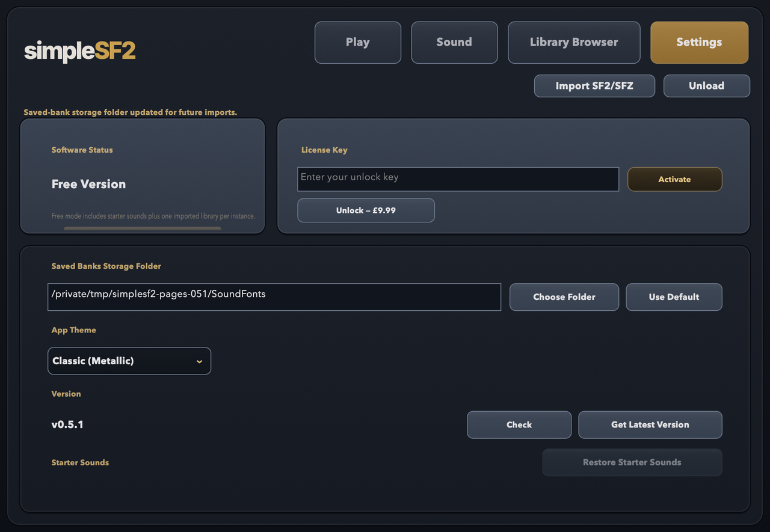Focus the unlock key input field
This screenshot has width=770, height=532.
coord(458,179)
